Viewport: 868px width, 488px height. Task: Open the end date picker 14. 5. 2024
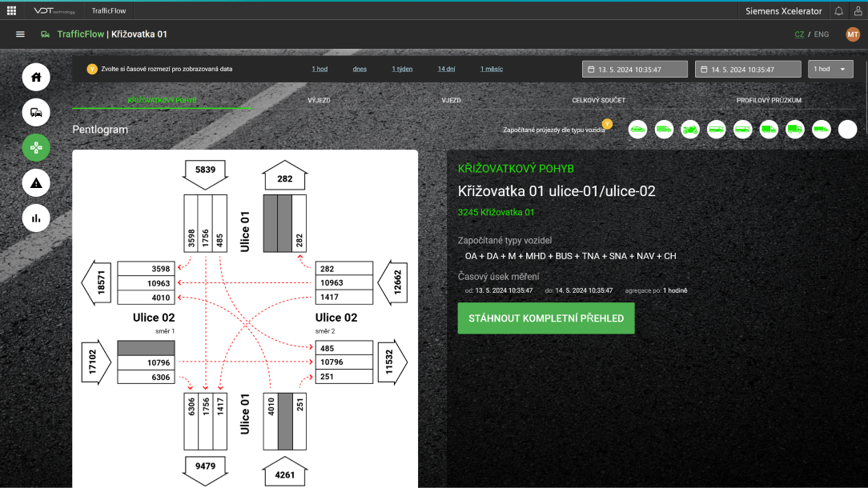[x=747, y=70]
